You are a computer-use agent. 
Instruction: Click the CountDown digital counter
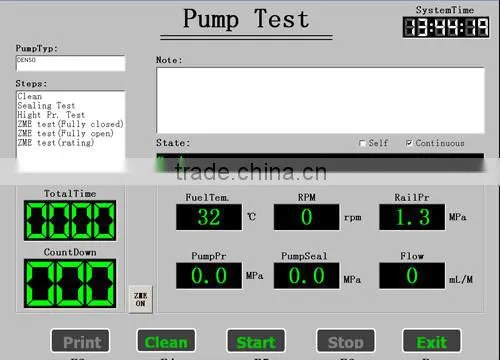coord(70,283)
